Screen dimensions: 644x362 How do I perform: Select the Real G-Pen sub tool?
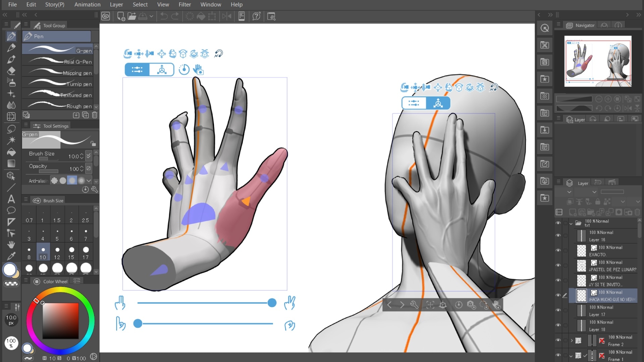click(x=58, y=62)
